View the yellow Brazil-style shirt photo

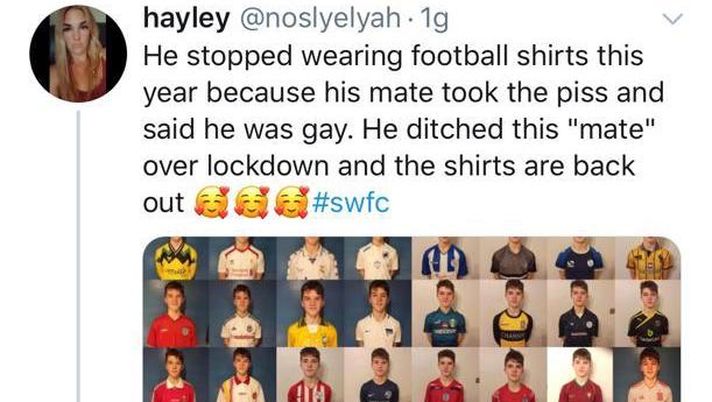pyautogui.click(x=311, y=314)
